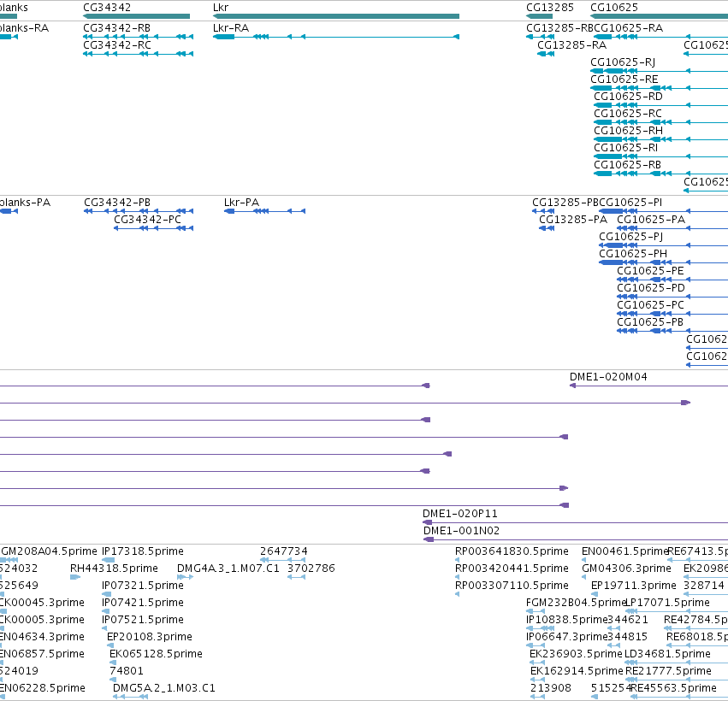Select protein CG10625-PE
Screen dimensions: 728x701
(650, 271)
